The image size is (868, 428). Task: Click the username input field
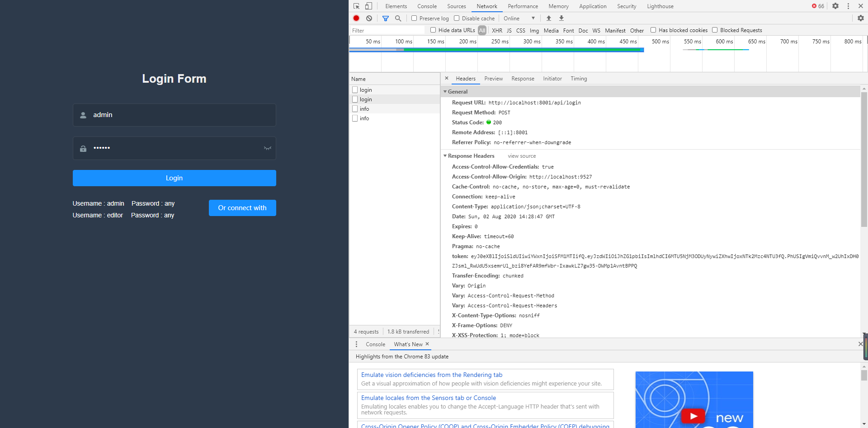[174, 115]
